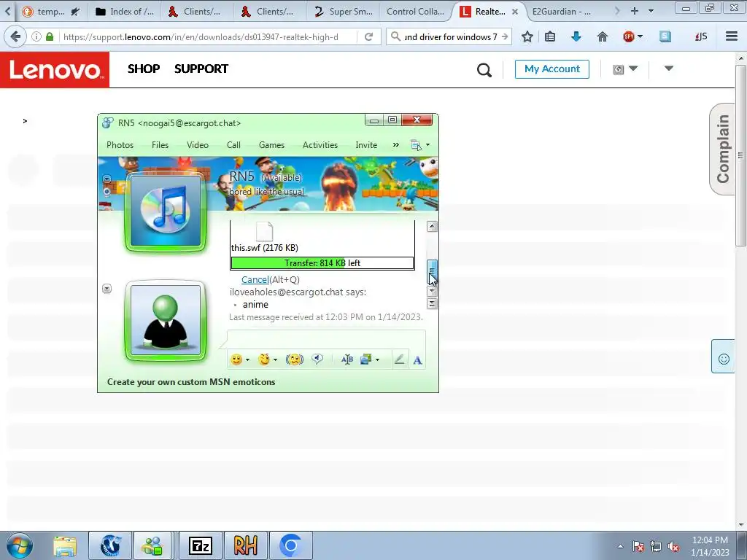Open 7-Zip from the taskbar
This screenshot has height=560, width=747.
(200, 545)
